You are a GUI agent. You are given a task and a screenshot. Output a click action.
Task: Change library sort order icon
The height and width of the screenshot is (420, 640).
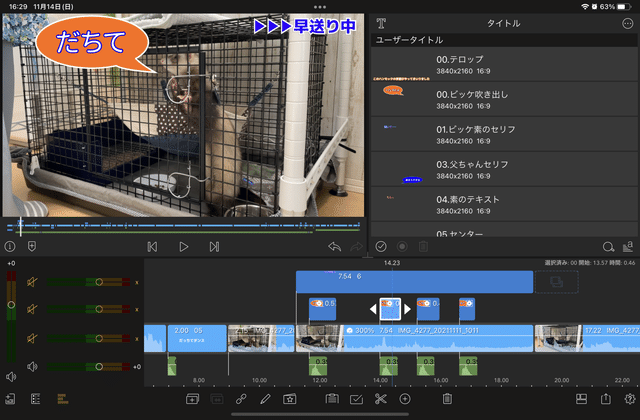[628, 246]
